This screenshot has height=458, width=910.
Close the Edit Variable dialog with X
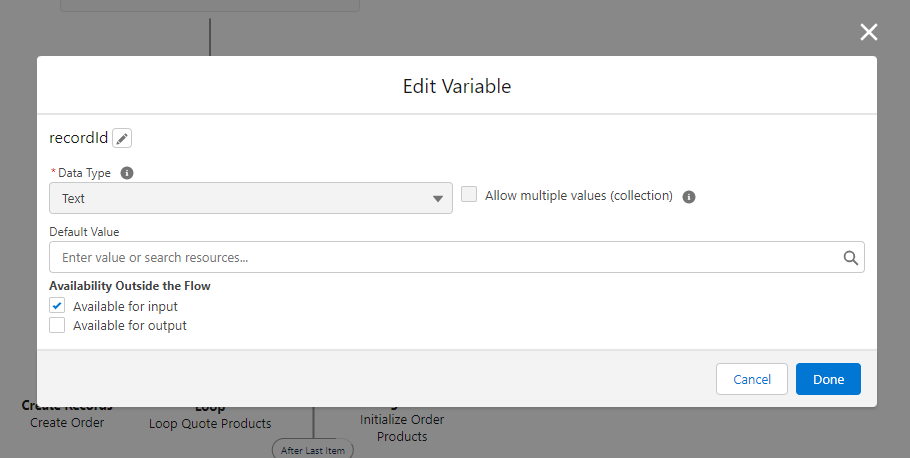point(868,32)
